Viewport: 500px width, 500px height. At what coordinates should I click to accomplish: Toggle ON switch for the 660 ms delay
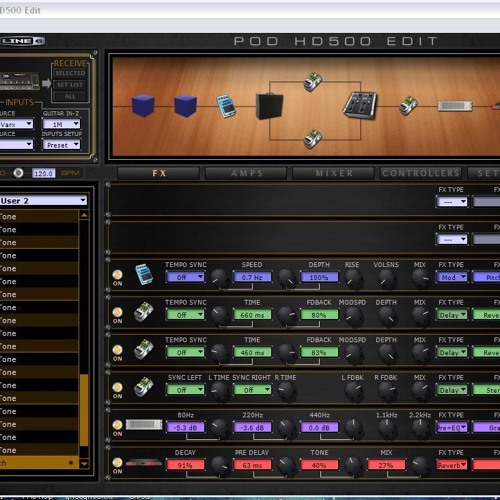pyautogui.click(x=117, y=312)
